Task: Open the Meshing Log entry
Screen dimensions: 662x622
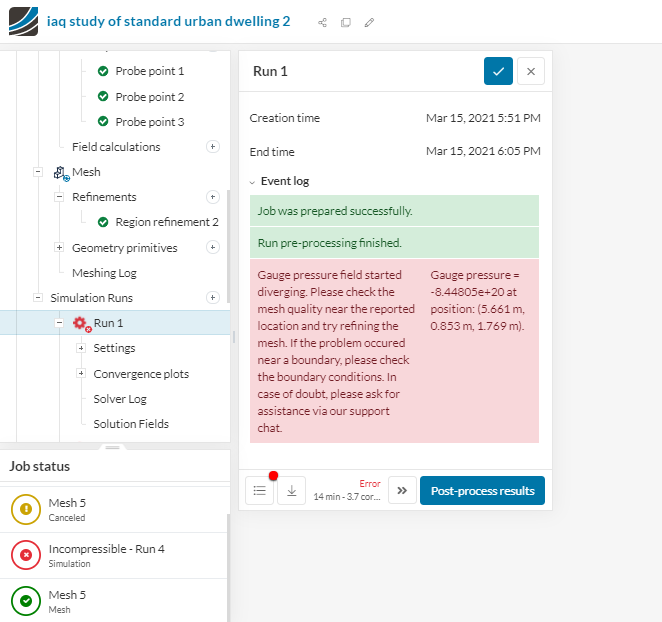Action: (x=104, y=273)
